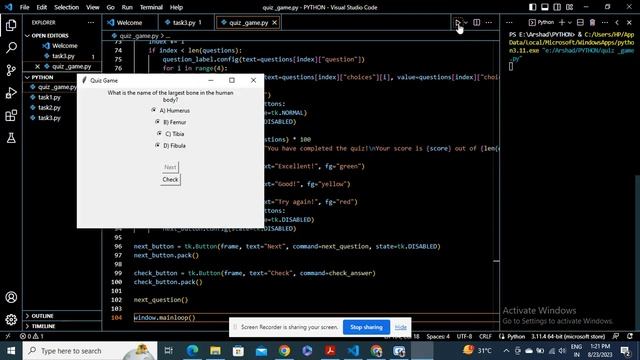Open Customize Layout icon
The image size is (640, 360).
[x=569, y=7]
